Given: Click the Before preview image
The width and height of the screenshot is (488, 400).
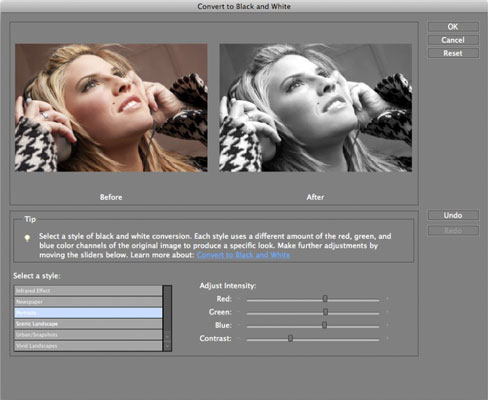Looking at the screenshot, I should (111, 108).
